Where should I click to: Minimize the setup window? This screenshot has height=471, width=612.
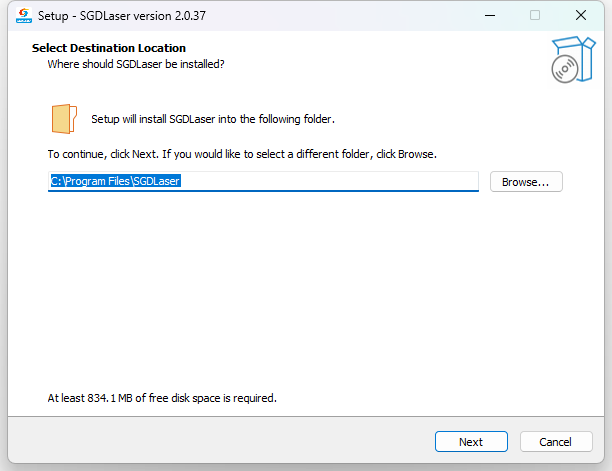pyautogui.click(x=490, y=16)
